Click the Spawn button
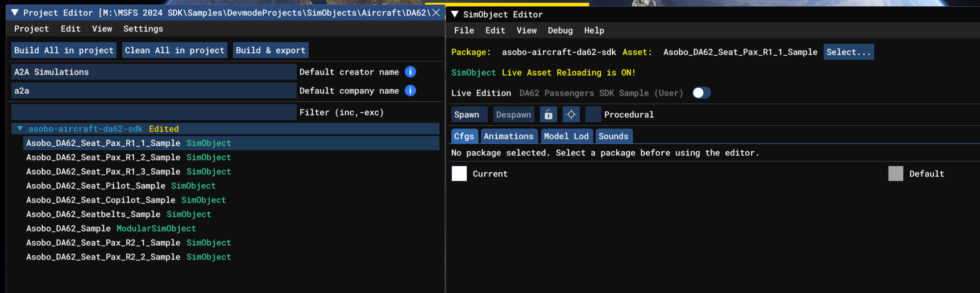 click(469, 114)
